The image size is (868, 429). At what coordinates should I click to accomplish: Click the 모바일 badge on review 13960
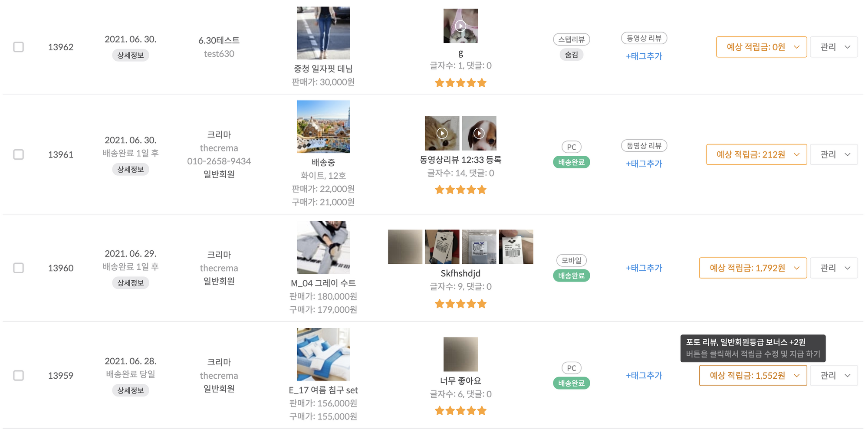pyautogui.click(x=571, y=260)
